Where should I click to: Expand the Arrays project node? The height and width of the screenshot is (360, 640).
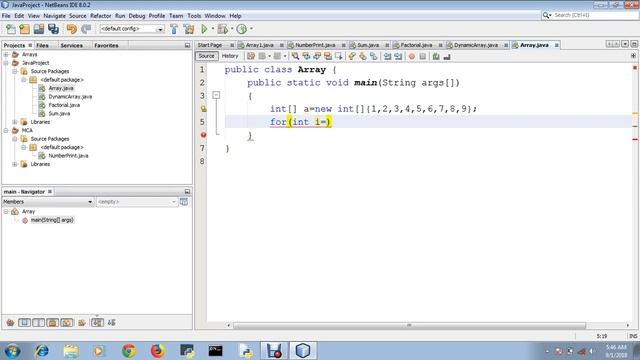click(6, 54)
